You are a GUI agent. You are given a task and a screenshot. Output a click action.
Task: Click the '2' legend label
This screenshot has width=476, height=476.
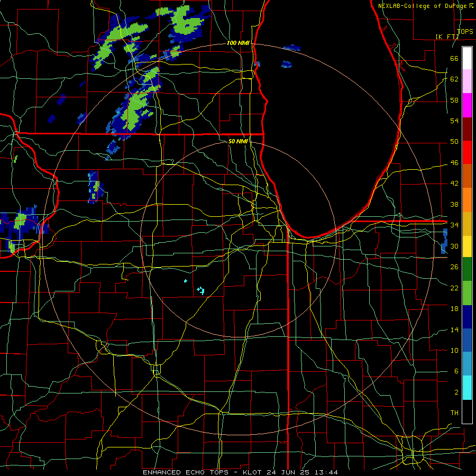456,392
